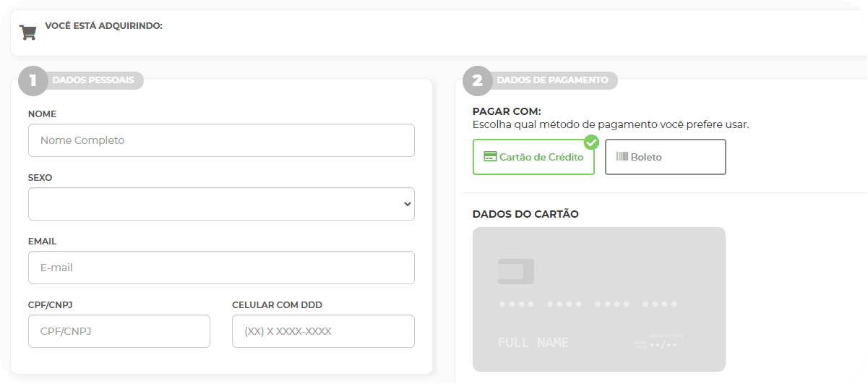Focus the Nome Completo input field
Viewport: 868px width, 384px height.
click(x=221, y=140)
